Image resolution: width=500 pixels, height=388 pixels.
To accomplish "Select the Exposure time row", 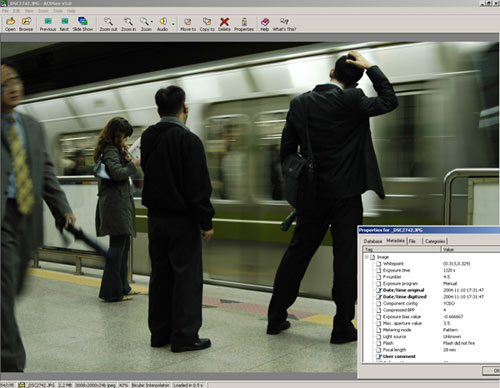I will coord(437,270).
